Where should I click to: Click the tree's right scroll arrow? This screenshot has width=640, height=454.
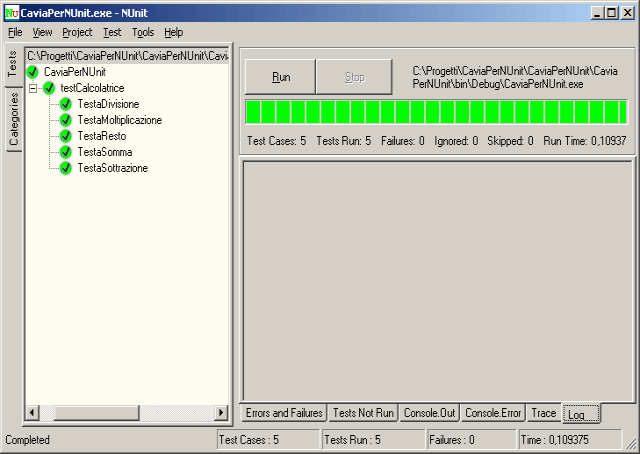[x=221, y=412]
